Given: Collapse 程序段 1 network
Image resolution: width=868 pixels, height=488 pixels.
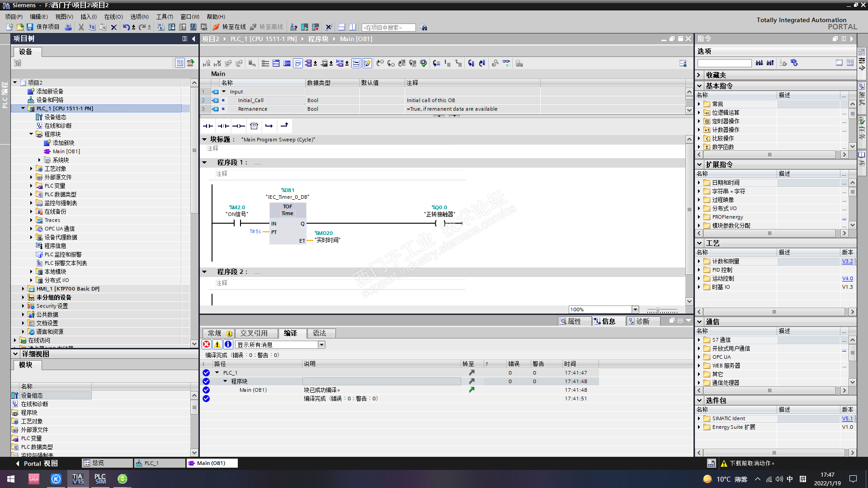Looking at the screenshot, I should click(204, 163).
